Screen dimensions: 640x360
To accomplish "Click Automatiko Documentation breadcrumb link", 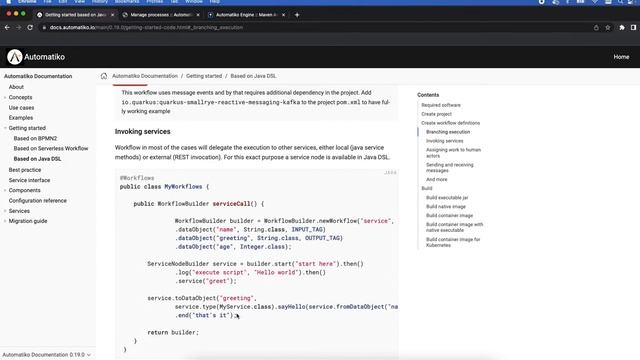I will [145, 76].
